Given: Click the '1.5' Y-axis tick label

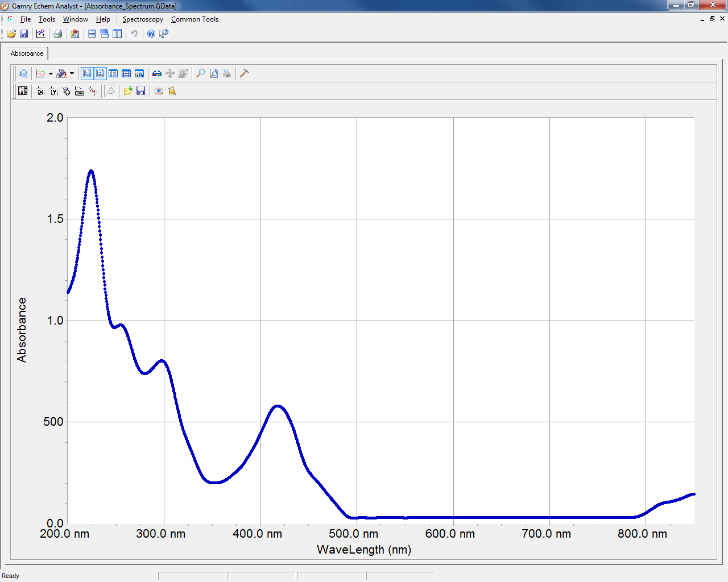Looking at the screenshot, I should pos(55,219).
